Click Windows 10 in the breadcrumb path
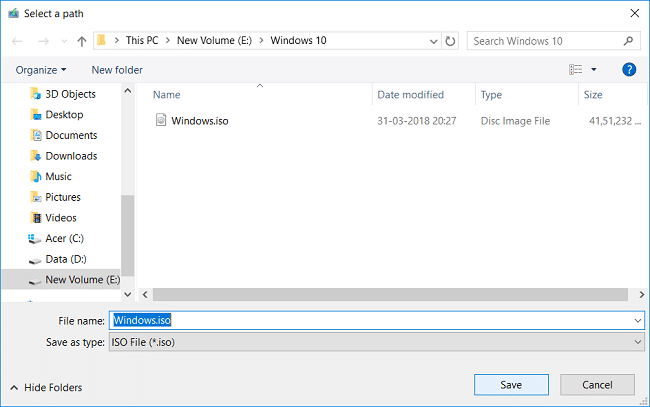This screenshot has width=650, height=407. click(x=298, y=40)
